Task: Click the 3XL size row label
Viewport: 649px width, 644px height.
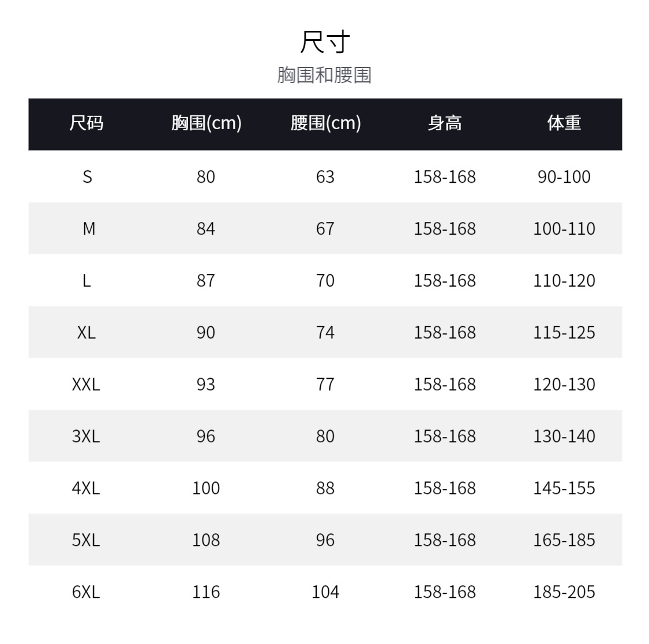Action: coord(86,436)
